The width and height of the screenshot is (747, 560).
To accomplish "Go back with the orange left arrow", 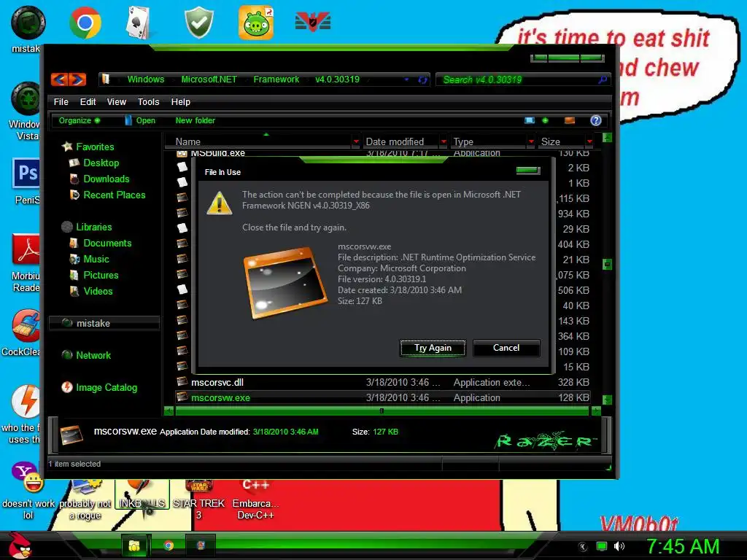I will [59, 79].
